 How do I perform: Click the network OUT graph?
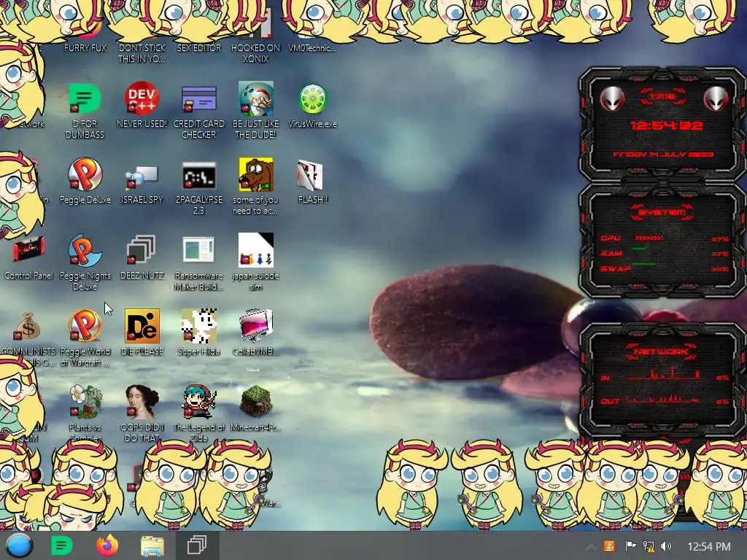(663, 398)
